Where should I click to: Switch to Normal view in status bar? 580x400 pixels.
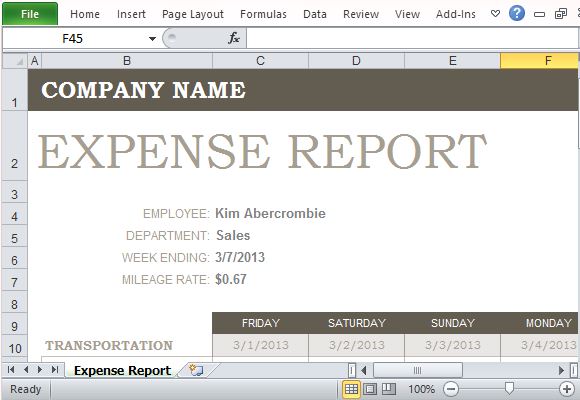click(x=351, y=389)
